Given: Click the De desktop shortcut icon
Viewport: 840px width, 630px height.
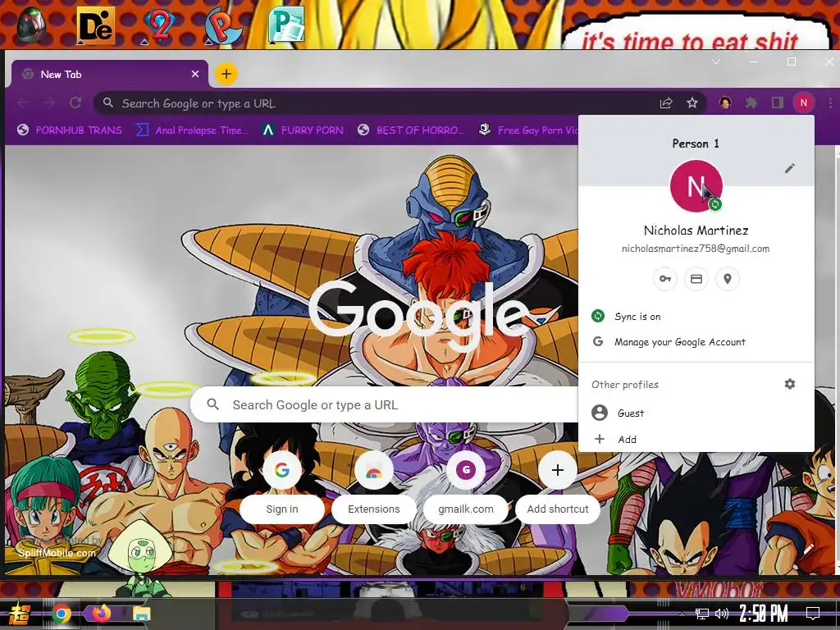Looking at the screenshot, I should coord(95,25).
